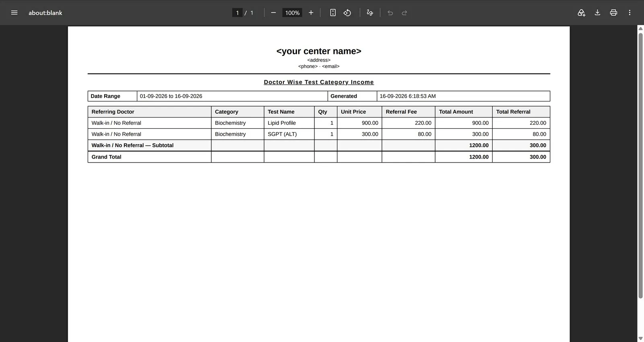The height and width of the screenshot is (342, 644).
Task: Toggle fit to page icon
Action: point(333,12)
